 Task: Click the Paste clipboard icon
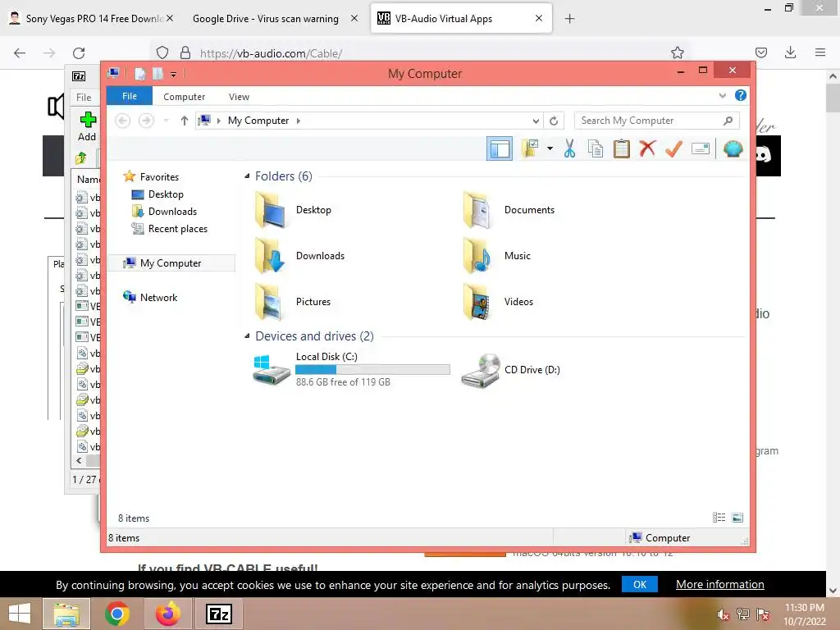point(622,148)
